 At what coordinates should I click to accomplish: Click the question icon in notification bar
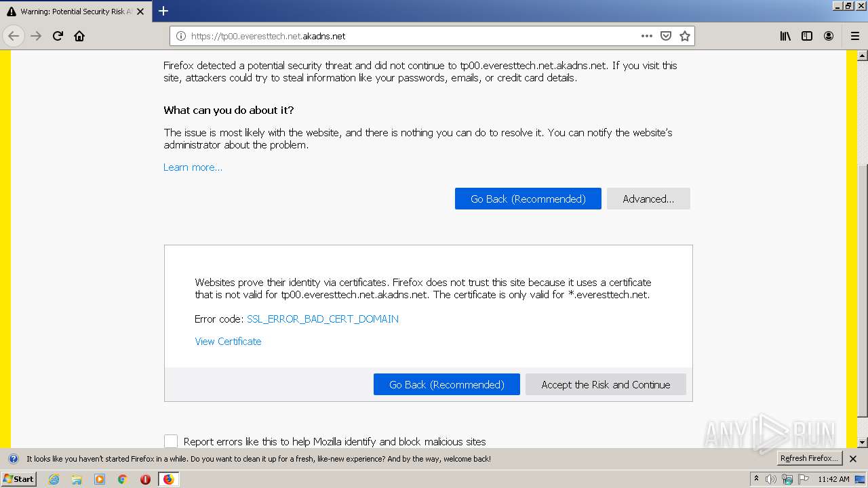[x=14, y=459]
